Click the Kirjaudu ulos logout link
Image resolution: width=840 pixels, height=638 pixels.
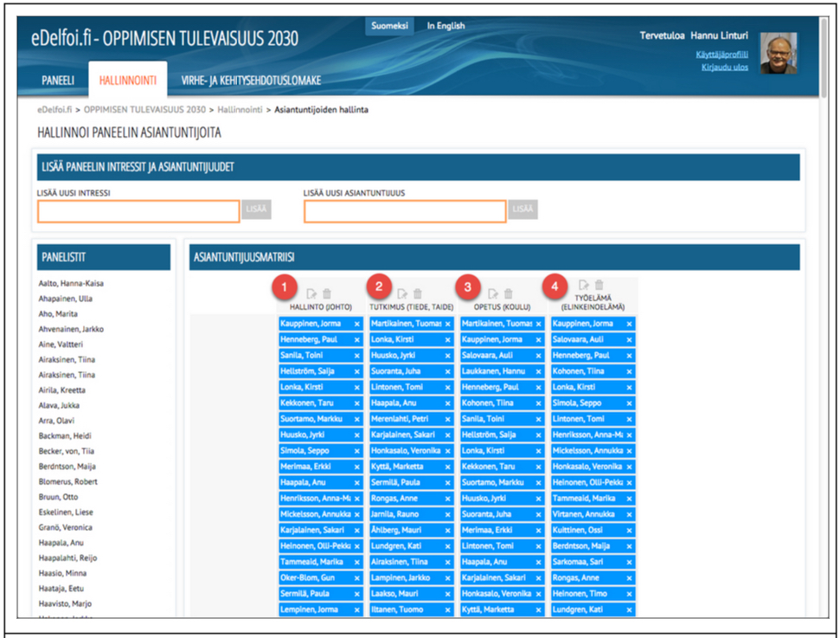[x=725, y=68]
